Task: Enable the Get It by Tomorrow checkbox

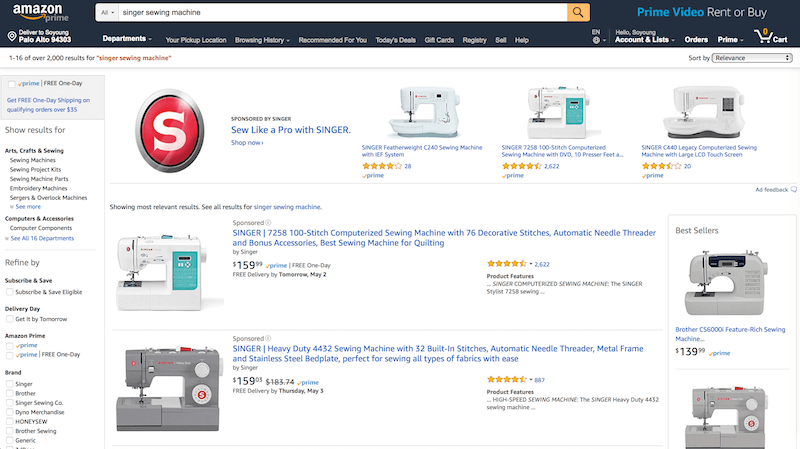Action: click(x=10, y=319)
